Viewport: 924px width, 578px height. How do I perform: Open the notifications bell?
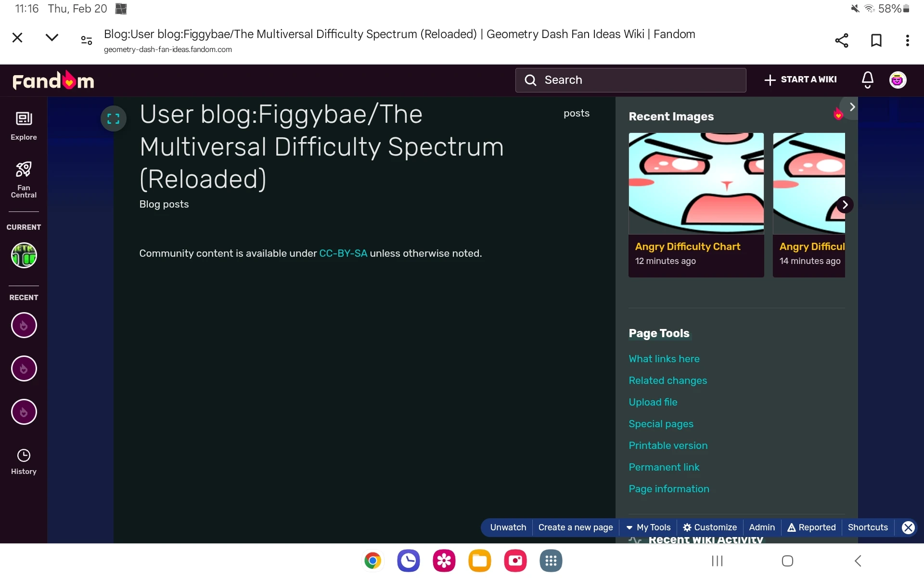click(867, 80)
